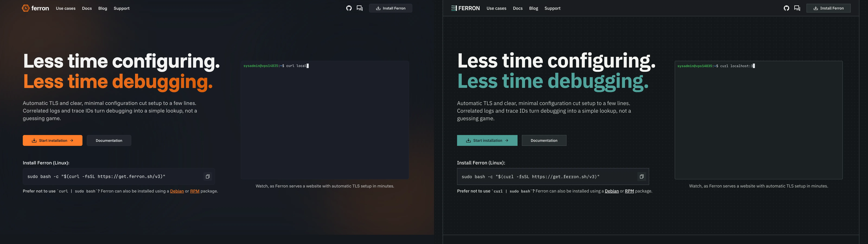
Task: Click the orange ferron logo in left page
Action: tap(35, 8)
